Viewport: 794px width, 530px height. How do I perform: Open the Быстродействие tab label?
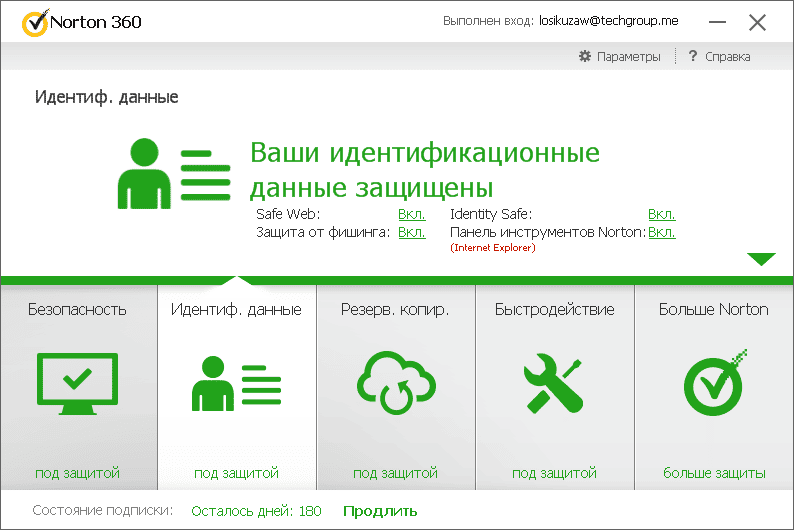point(554,309)
